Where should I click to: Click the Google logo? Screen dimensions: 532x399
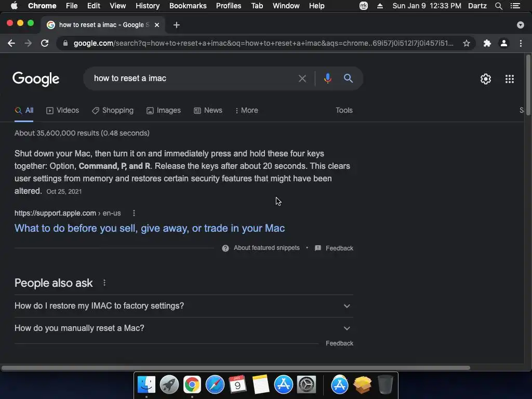pos(36,79)
